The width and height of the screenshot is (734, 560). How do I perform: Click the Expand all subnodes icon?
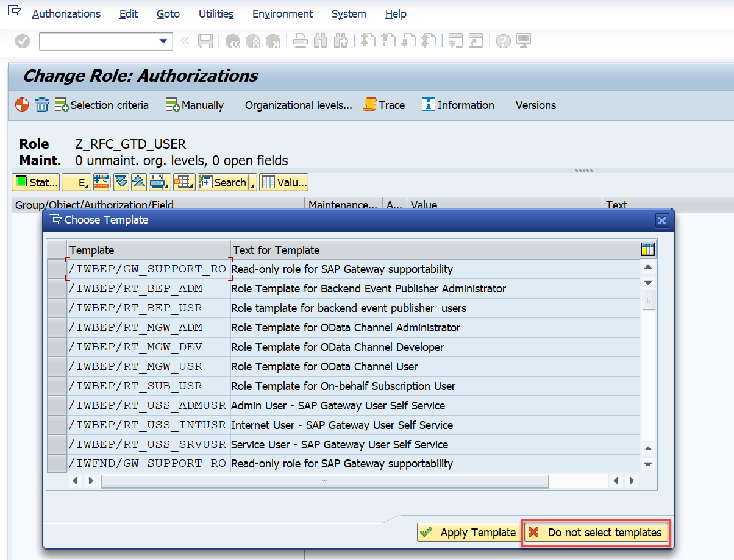(x=121, y=182)
